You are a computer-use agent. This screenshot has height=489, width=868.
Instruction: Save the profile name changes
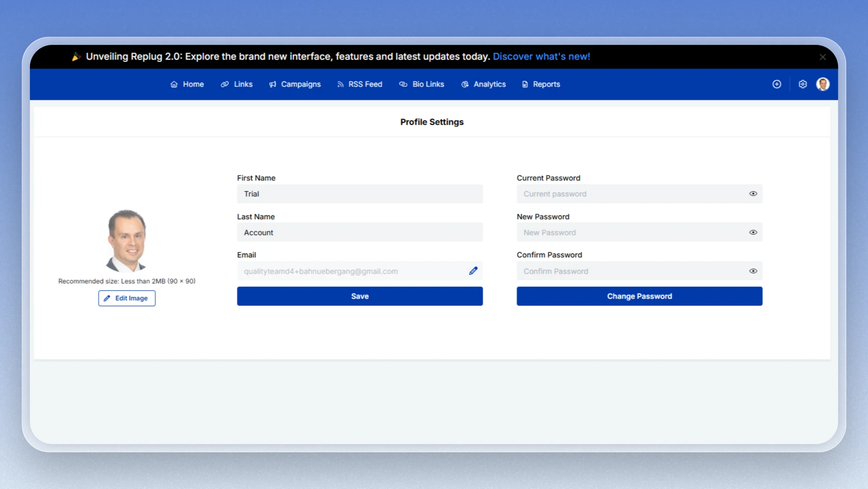tap(360, 296)
